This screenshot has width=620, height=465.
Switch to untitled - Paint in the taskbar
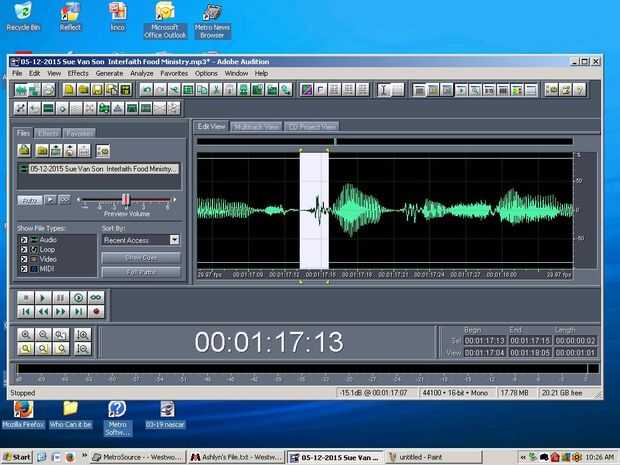433,457
